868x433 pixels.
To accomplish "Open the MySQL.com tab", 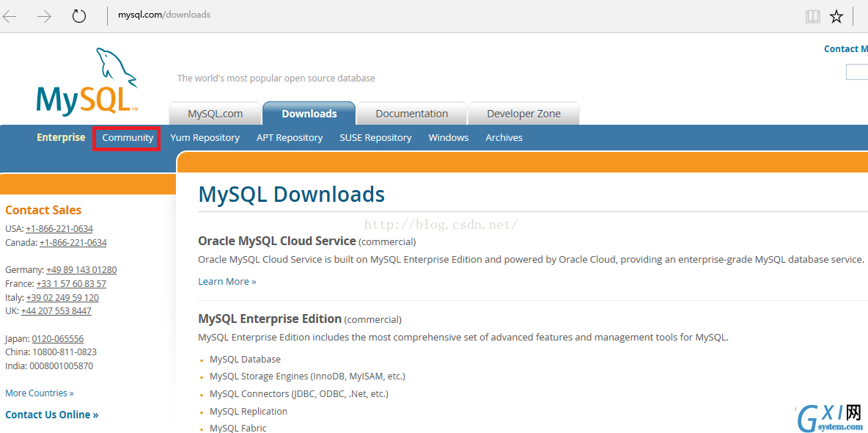I will coord(215,114).
